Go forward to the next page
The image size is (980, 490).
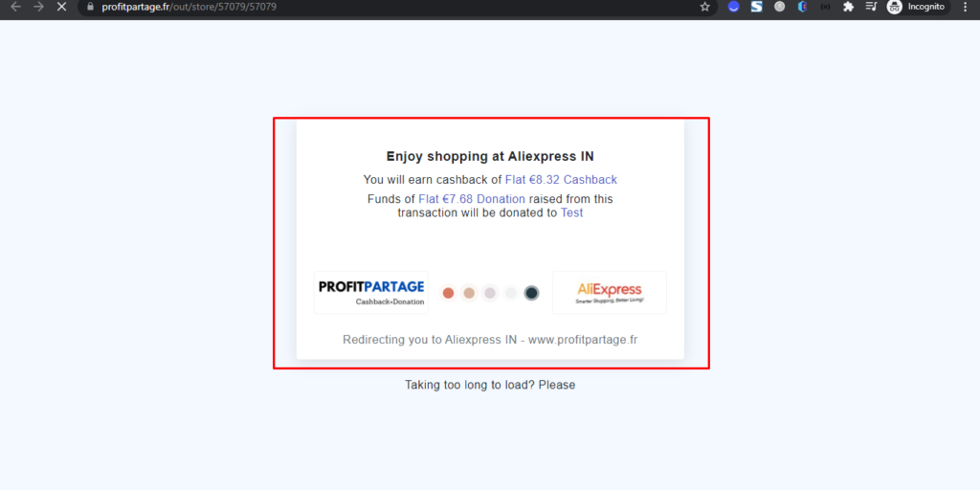pos(38,7)
